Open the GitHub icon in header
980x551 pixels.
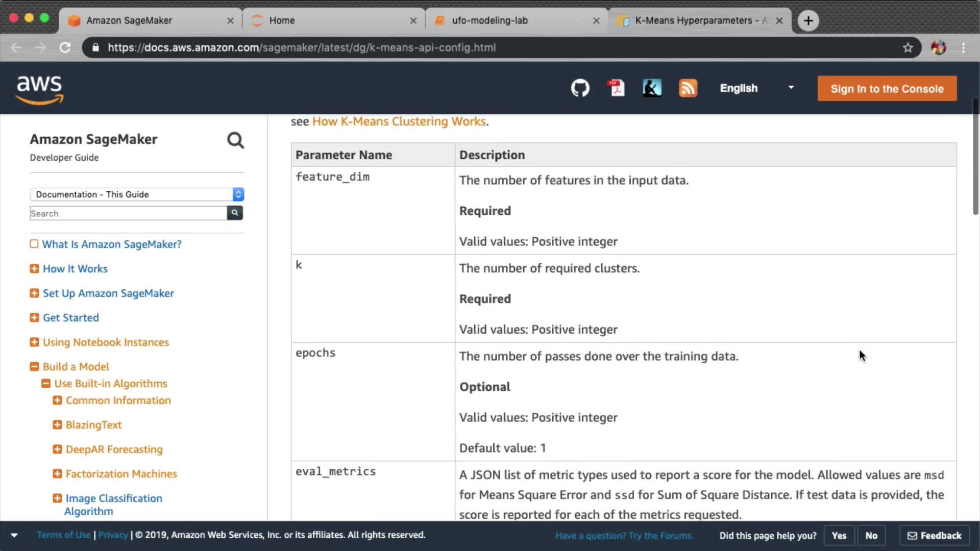(580, 88)
